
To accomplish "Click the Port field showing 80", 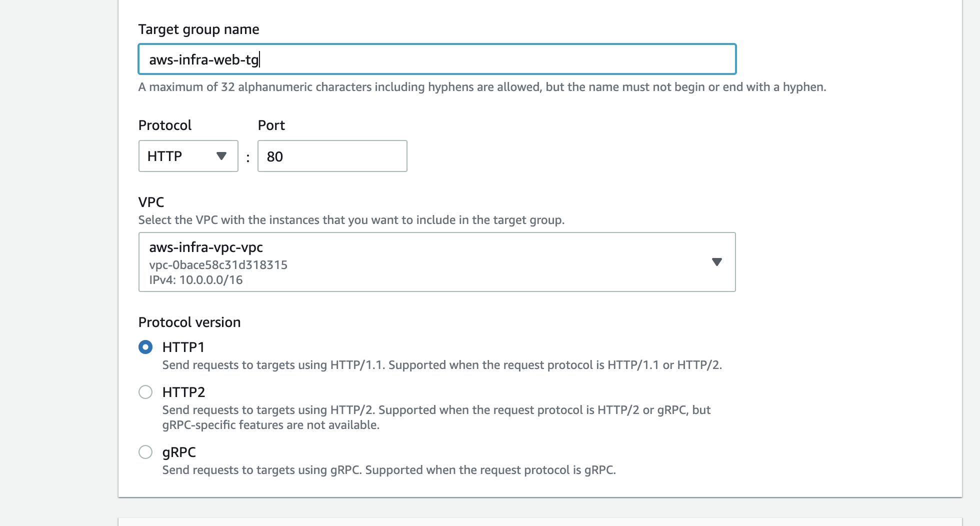I will (x=332, y=156).
